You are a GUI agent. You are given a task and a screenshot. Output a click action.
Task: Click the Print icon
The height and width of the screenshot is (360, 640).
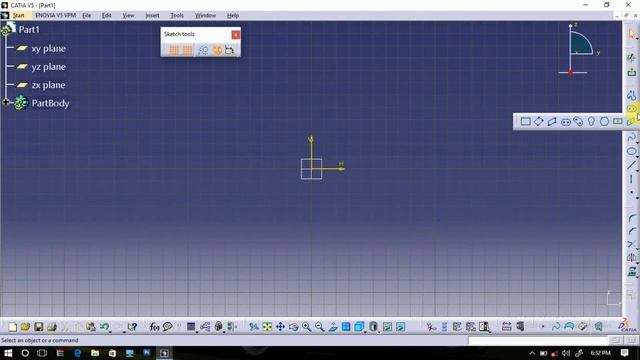click(52, 327)
